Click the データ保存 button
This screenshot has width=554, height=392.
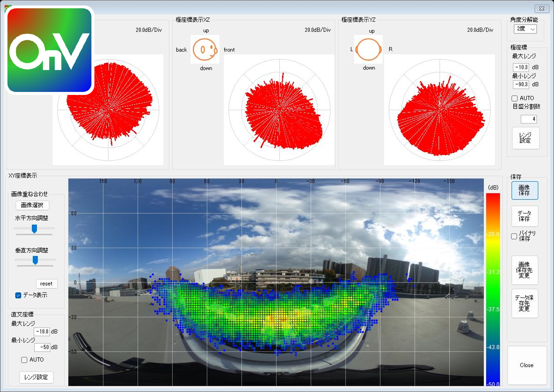[524, 216]
